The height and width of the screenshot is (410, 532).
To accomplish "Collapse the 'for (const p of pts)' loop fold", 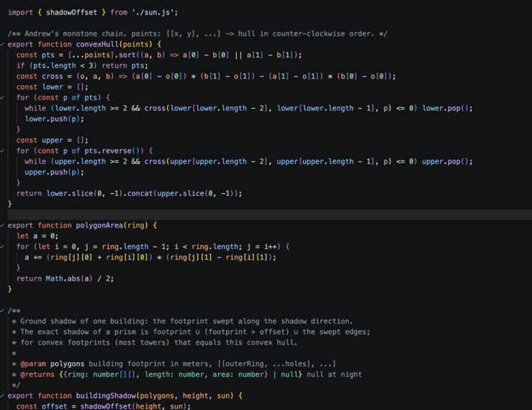I will click(2, 98).
